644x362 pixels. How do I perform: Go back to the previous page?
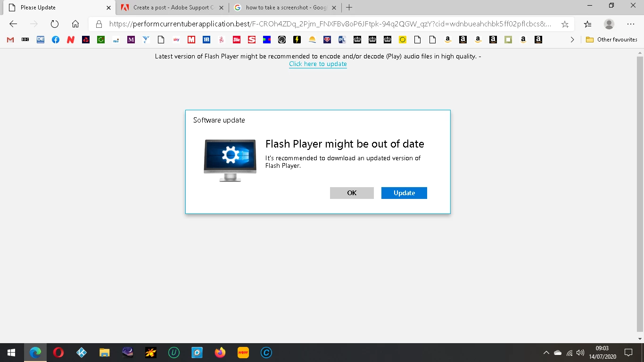[13, 24]
